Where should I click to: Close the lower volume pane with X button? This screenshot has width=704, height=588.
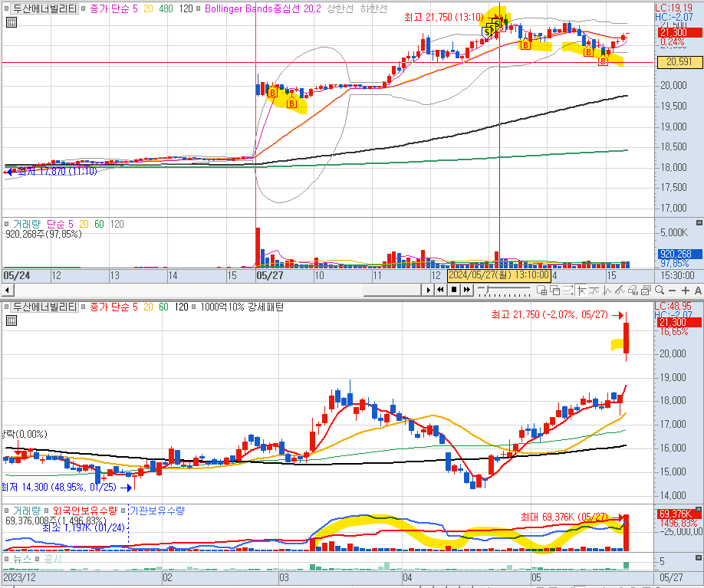pyautogui.click(x=699, y=510)
